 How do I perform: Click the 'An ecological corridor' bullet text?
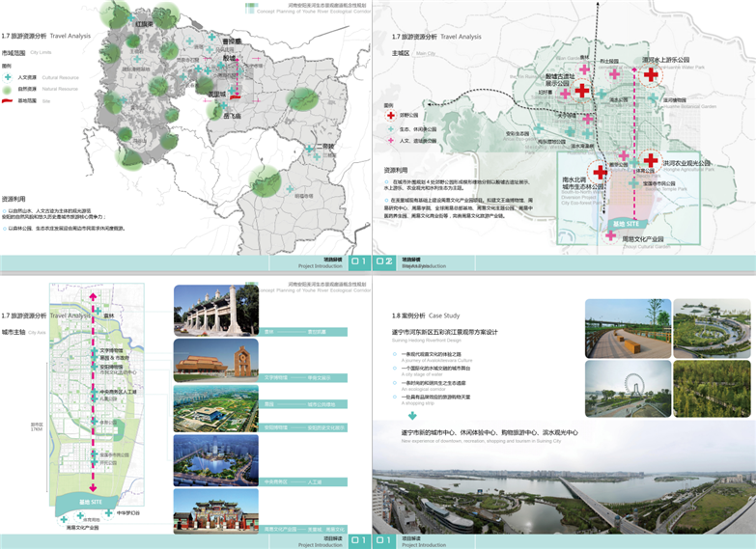pyautogui.click(x=422, y=389)
